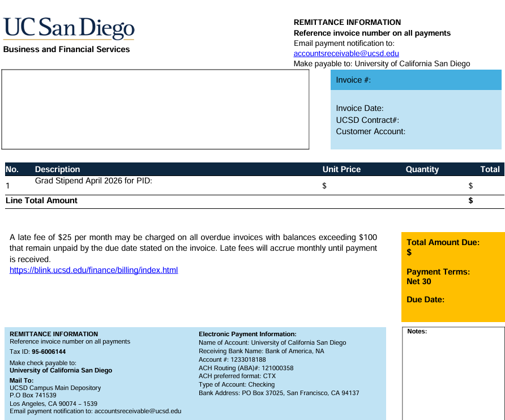Click the 'Payment Terms:' label
Image resolution: width=505 pixels, height=420 pixels.
click(438, 272)
